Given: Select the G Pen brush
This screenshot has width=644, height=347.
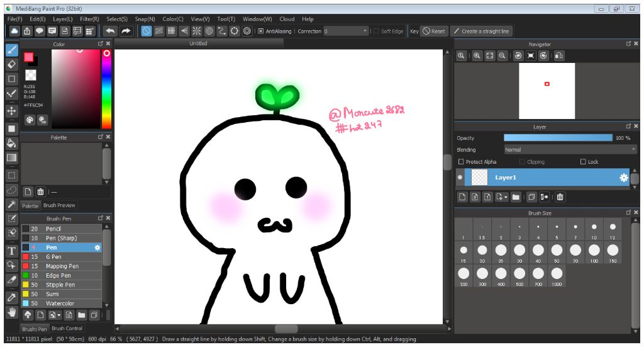Looking at the screenshot, I should coord(61,256).
